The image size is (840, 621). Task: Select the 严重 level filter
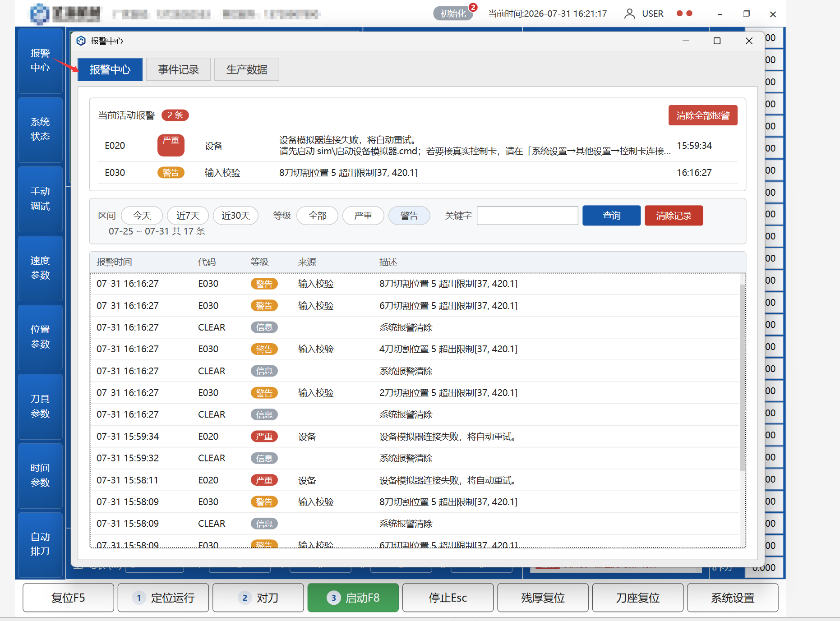pyautogui.click(x=363, y=216)
